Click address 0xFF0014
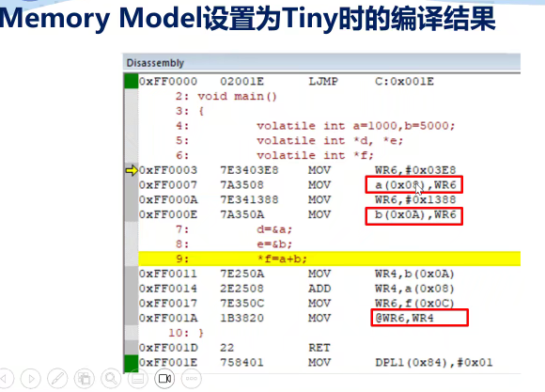Image resolution: width=545 pixels, height=392 pixels. click(168, 289)
